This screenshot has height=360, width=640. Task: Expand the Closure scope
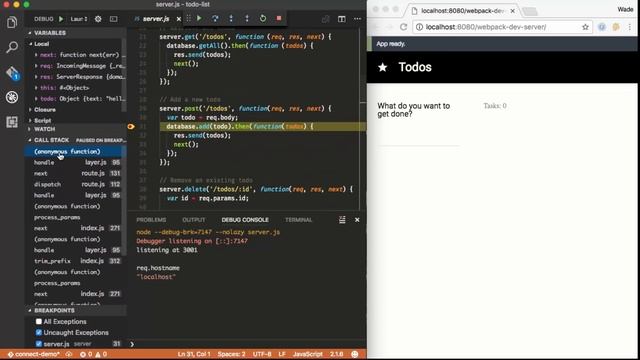[45, 110]
